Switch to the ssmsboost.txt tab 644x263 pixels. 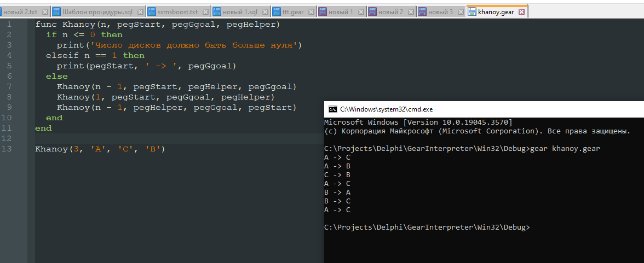[x=177, y=11]
